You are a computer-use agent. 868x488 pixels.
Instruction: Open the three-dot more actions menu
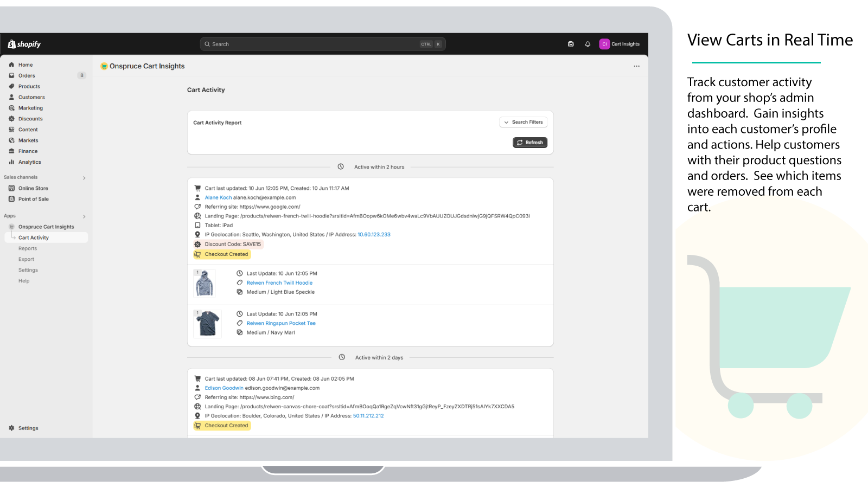636,66
